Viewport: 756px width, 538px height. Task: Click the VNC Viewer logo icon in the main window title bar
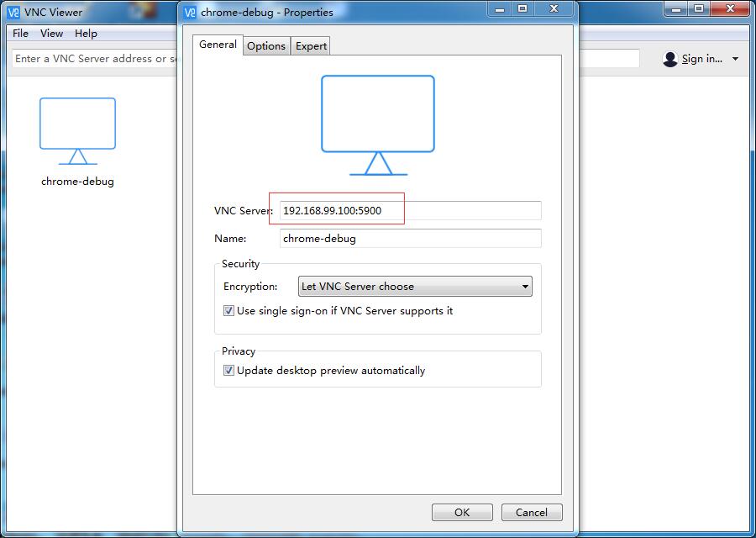coord(13,12)
